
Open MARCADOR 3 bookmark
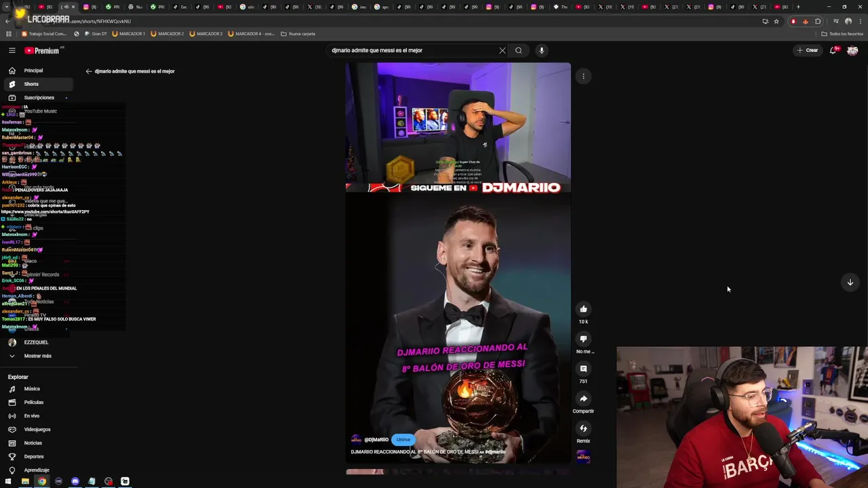click(x=206, y=34)
